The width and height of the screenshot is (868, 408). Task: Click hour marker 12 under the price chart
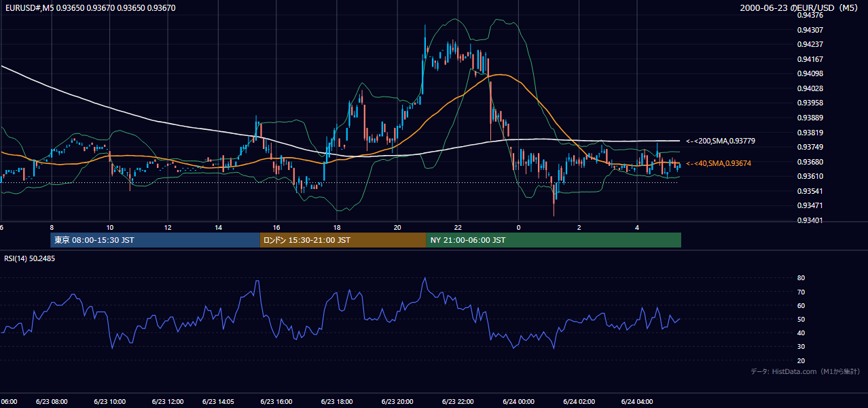(168, 227)
